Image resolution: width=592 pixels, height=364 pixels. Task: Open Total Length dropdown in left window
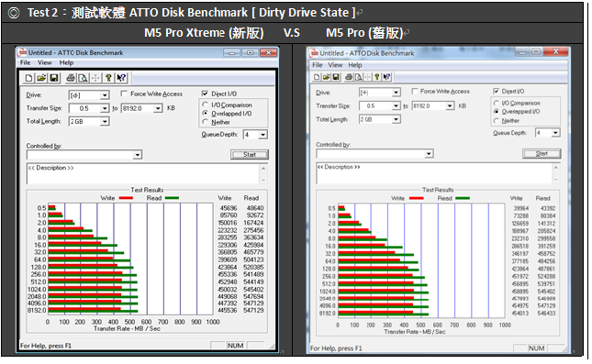pyautogui.click(x=105, y=121)
